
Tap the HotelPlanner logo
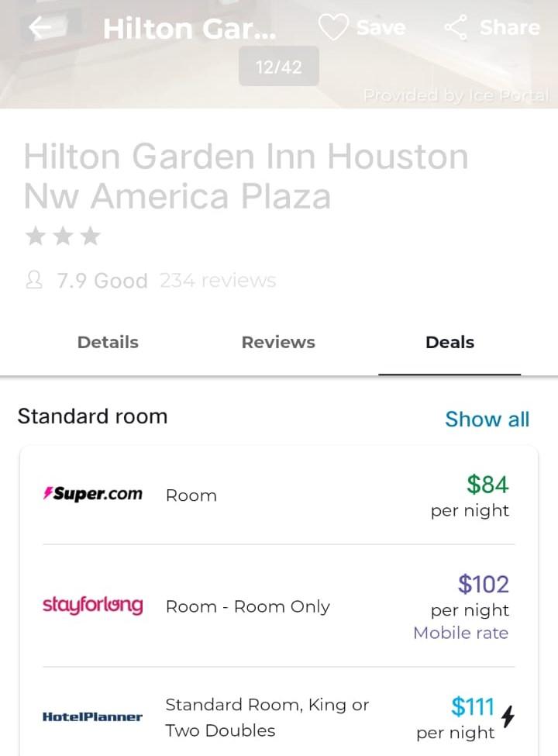92,717
